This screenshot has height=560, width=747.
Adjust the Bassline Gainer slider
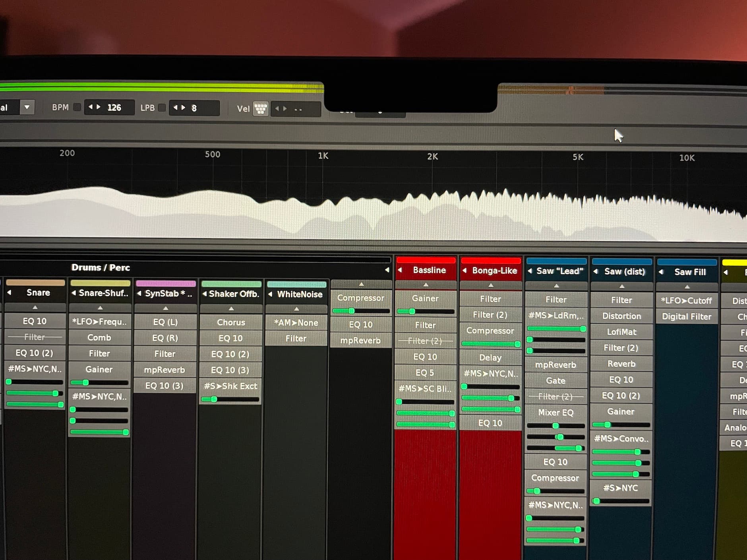click(x=426, y=311)
